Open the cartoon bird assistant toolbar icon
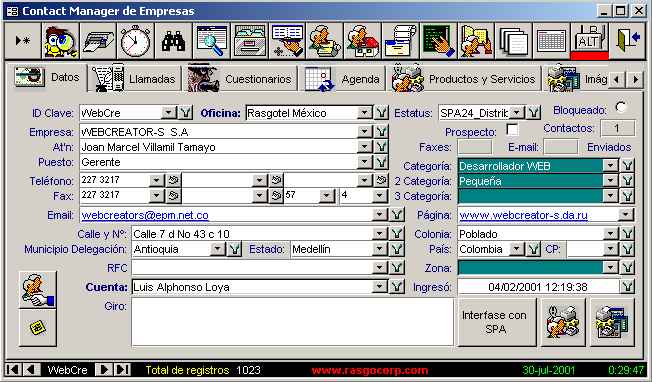The image size is (652, 382). (x=60, y=41)
